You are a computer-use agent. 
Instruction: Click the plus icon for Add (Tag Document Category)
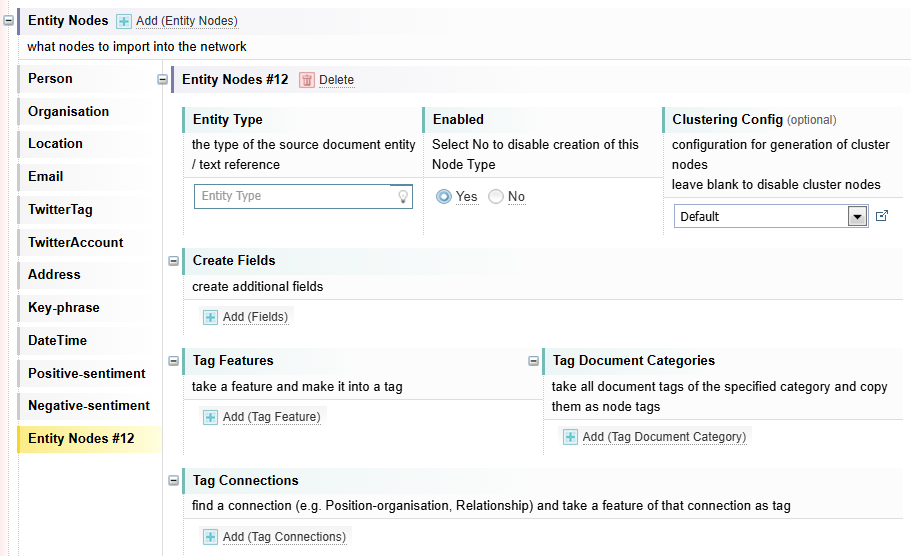(570, 437)
